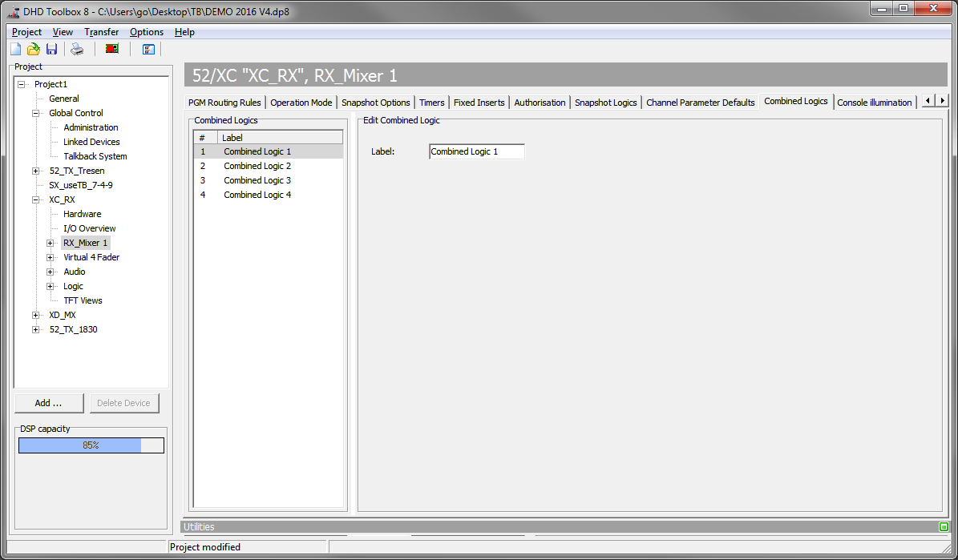
Task: Expand the XD_MX device node
Action: click(x=34, y=314)
